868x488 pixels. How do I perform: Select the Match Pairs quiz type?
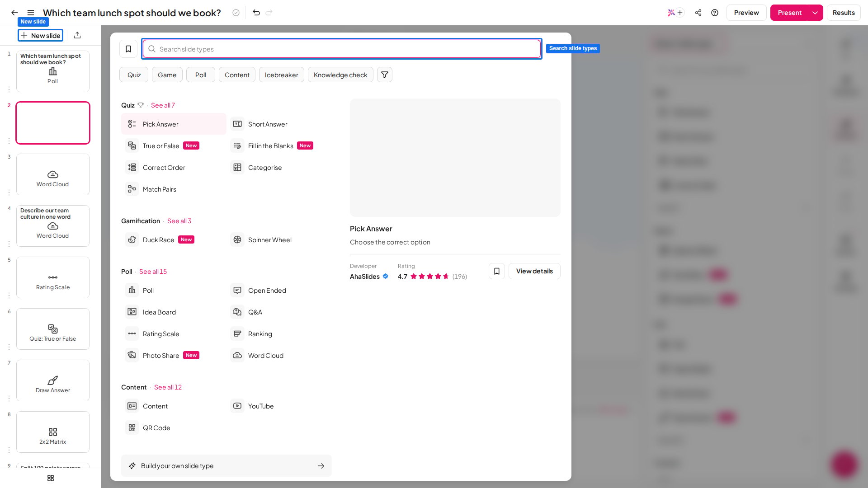click(174, 189)
